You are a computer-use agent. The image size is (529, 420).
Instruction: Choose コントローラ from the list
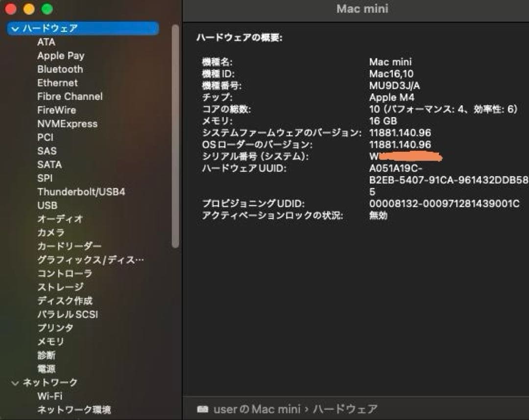65,273
